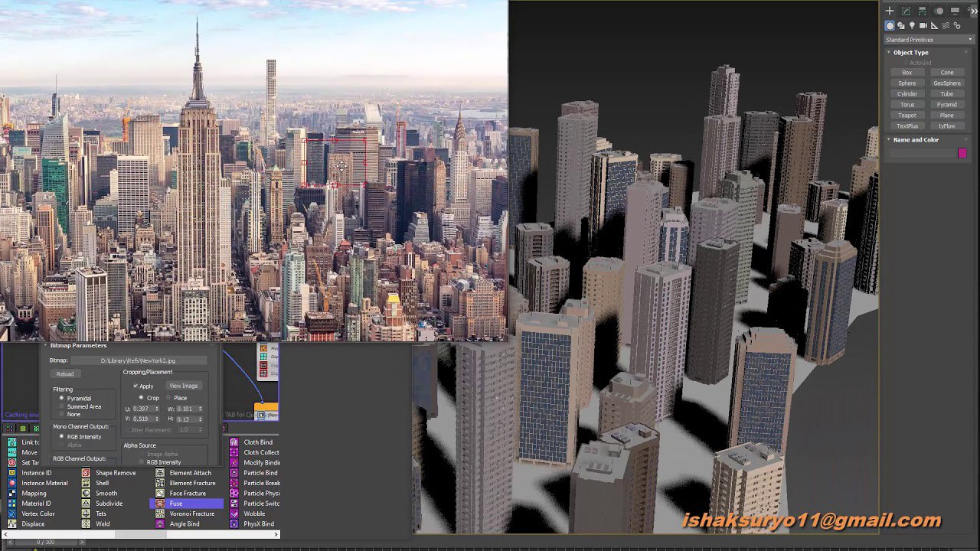
Task: Adjust the U crop value spinner
Action: click(156, 409)
